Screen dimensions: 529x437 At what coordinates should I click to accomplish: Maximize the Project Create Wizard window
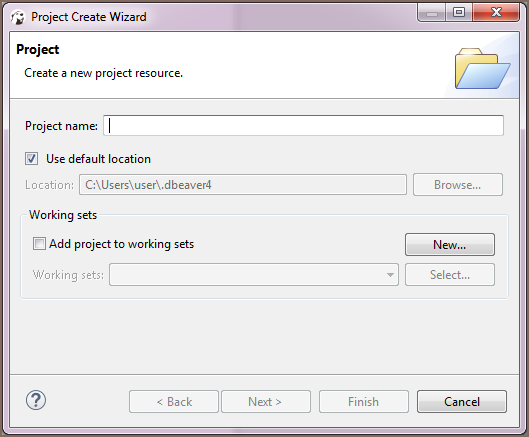(459, 13)
